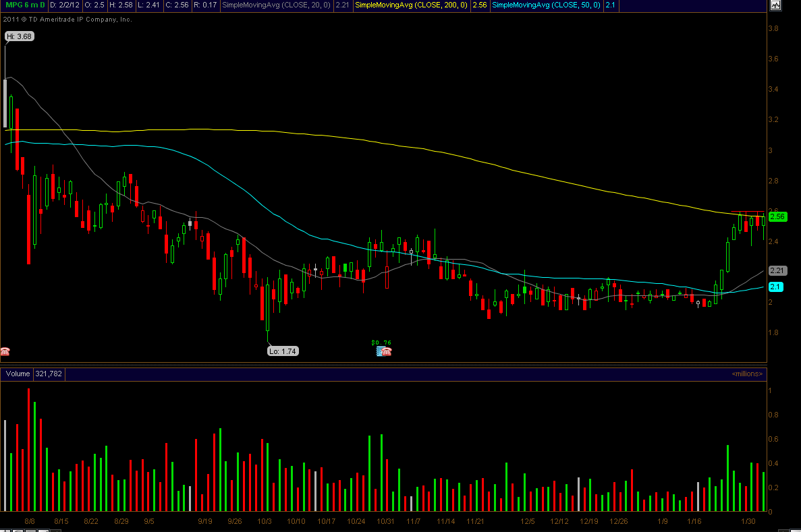Click the 1.8 price axis label

coord(773,332)
